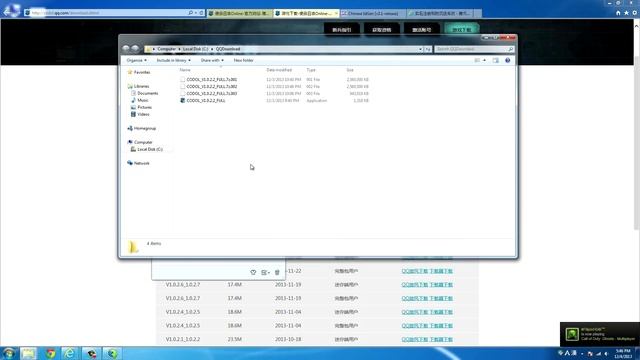Open the IE Home icon
The height and width of the screenshot is (360, 640).
coord(618,13)
